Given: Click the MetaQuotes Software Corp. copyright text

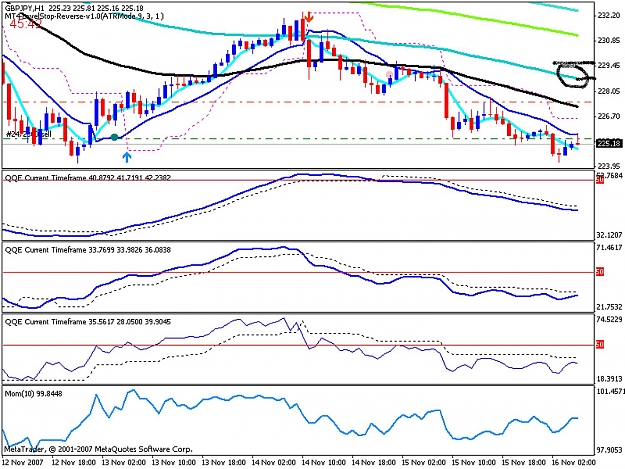Looking at the screenshot, I should (x=98, y=449).
